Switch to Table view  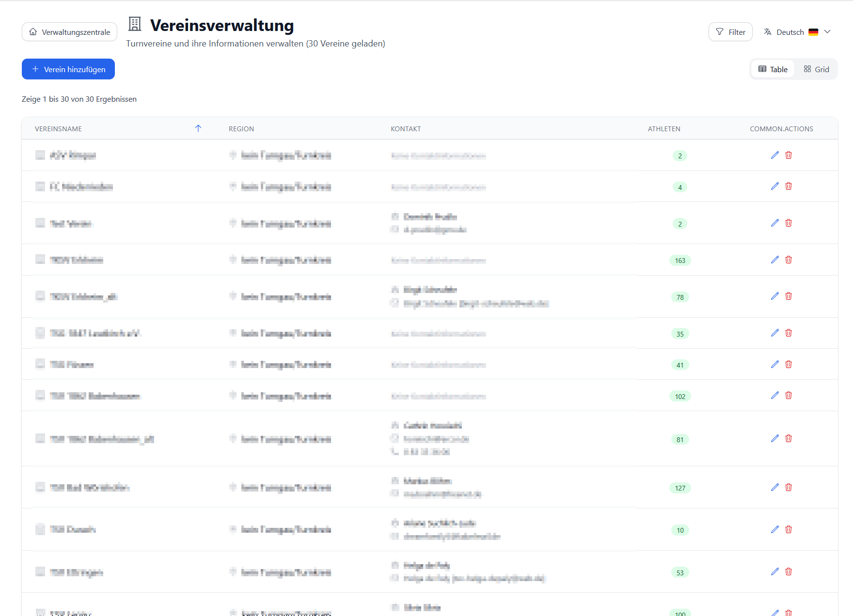pyautogui.click(x=773, y=69)
